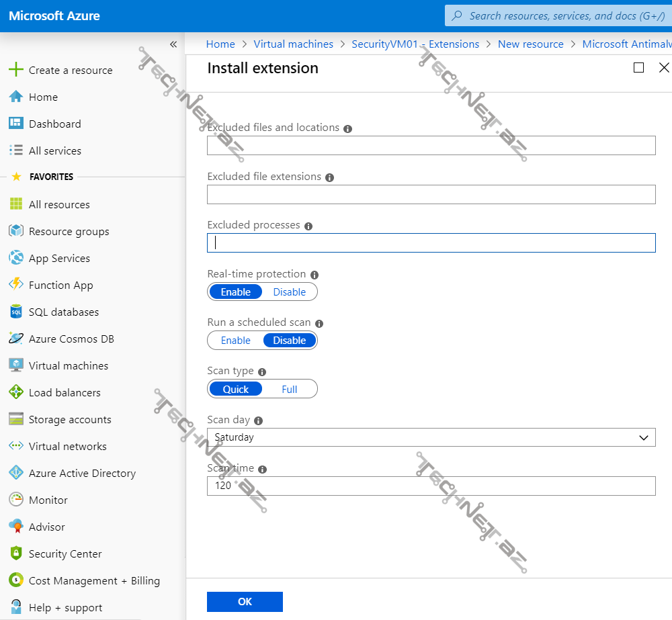Click the Create a resource plus icon

click(x=16, y=70)
